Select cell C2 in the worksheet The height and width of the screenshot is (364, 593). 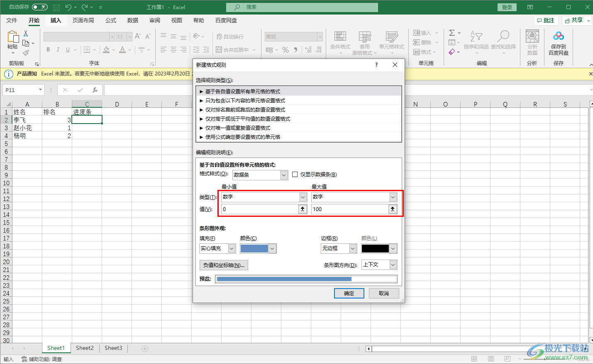click(x=87, y=120)
